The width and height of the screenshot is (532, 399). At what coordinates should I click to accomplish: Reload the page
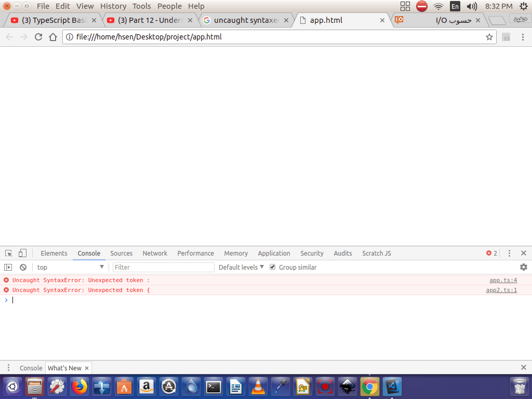38,37
